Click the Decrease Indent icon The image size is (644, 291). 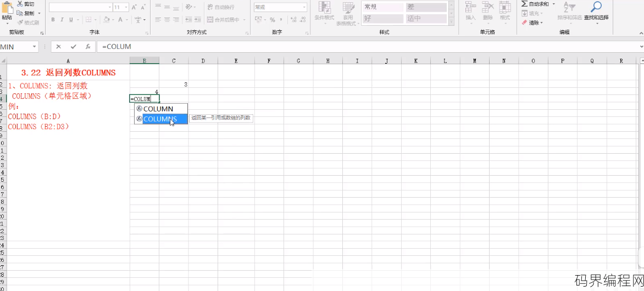click(x=188, y=20)
